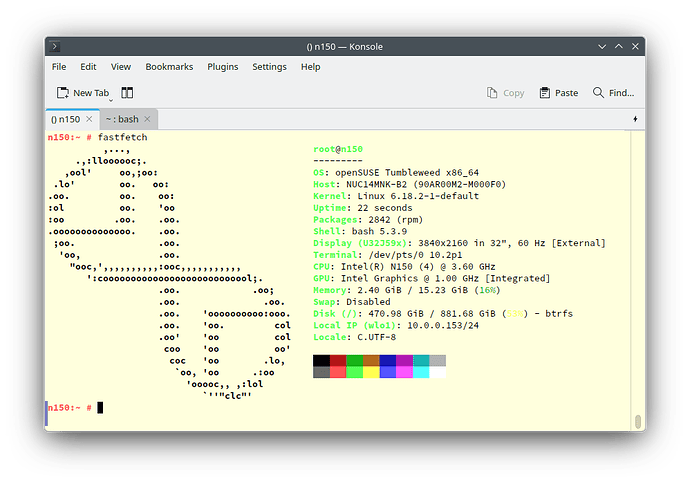Viewport: 690px width, 483px height.
Task: Open Find search in toolbar
Action: tap(613, 93)
